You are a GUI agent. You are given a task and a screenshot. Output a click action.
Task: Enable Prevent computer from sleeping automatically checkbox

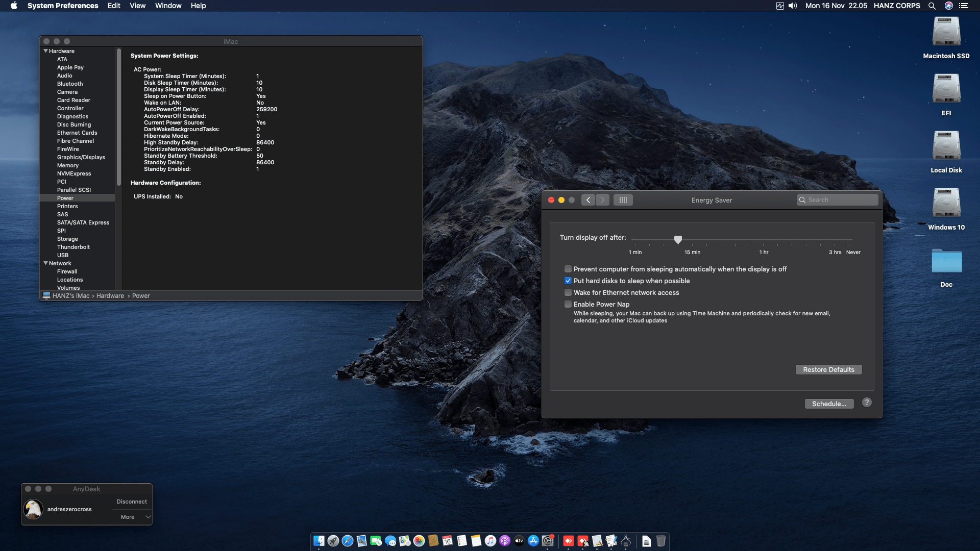point(568,269)
